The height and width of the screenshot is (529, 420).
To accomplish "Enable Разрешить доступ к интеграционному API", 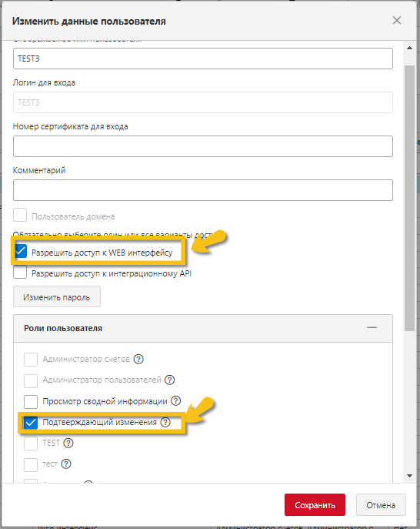I will point(20,273).
